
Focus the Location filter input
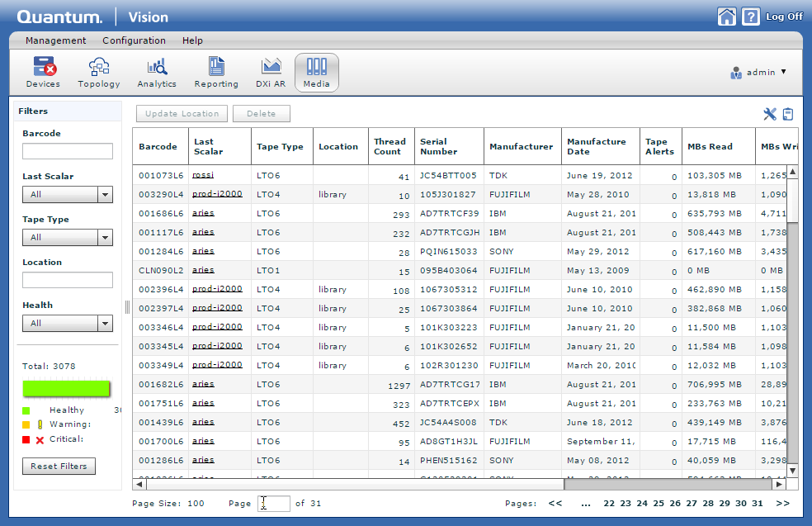pyautogui.click(x=68, y=281)
